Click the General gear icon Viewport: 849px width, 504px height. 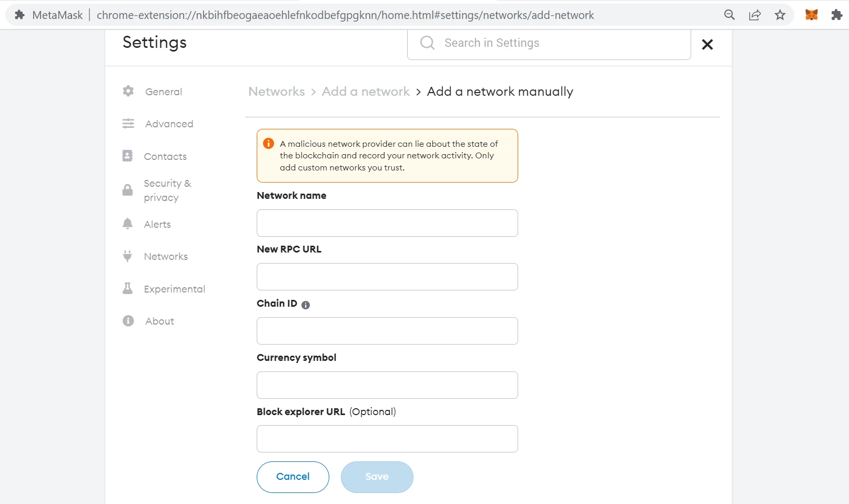pos(128,91)
